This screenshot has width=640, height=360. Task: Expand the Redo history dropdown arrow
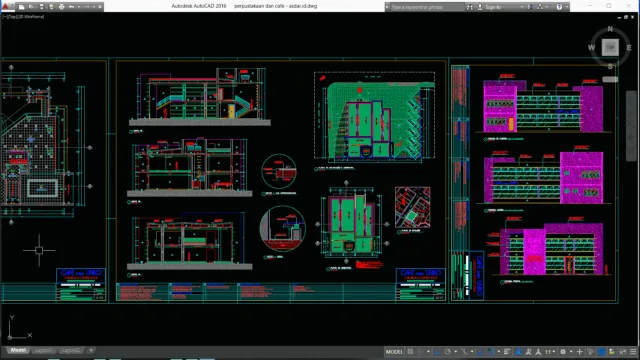[94, 7]
